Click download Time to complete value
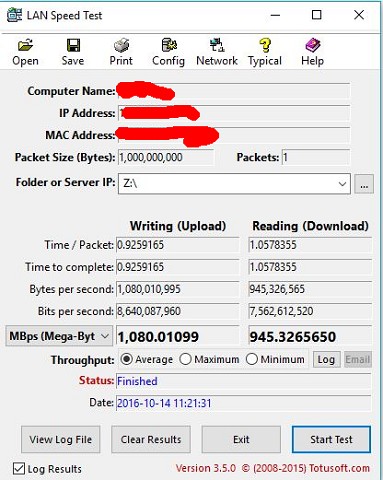The height and width of the screenshot is (480, 383). (310, 267)
